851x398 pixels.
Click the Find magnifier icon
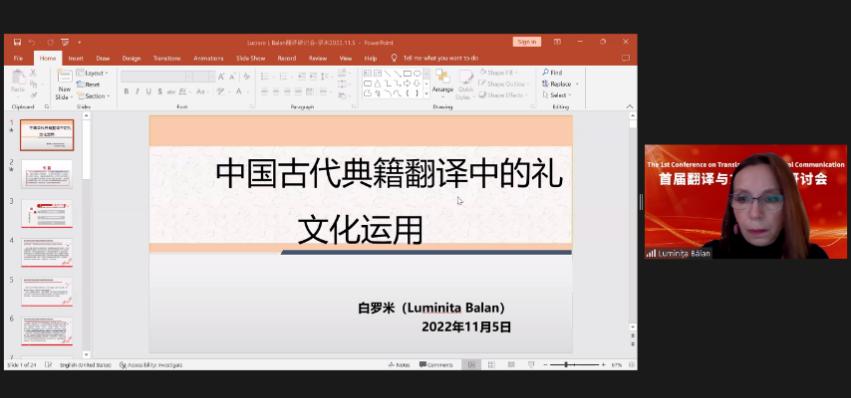(545, 72)
